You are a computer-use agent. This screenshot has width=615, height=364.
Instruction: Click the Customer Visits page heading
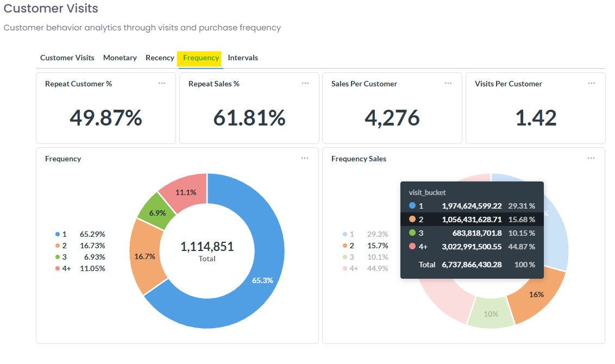point(51,8)
